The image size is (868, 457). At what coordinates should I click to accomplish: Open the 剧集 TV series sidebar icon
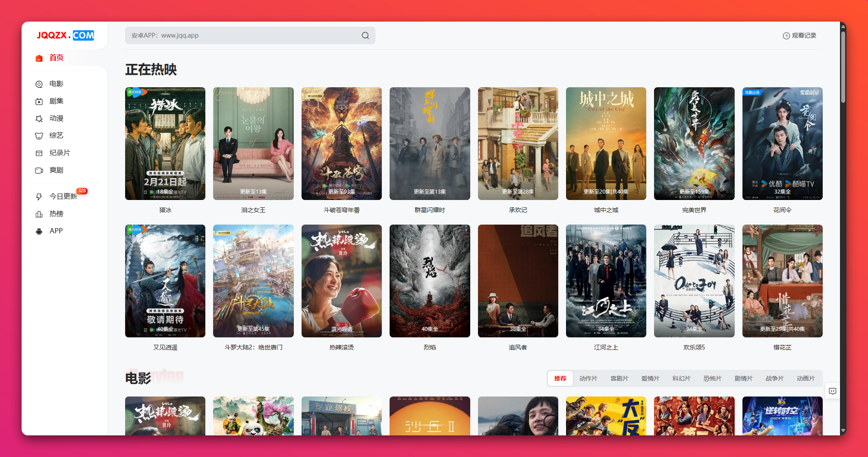point(39,101)
